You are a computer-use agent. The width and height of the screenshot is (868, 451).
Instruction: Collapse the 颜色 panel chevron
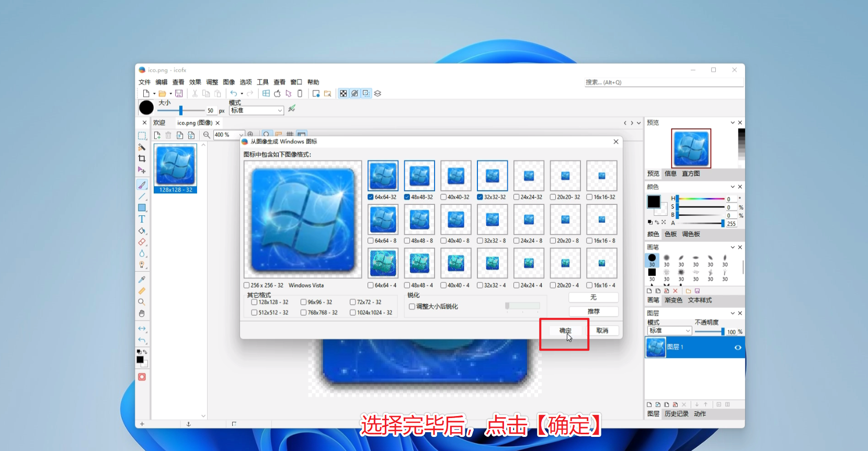pos(733,187)
